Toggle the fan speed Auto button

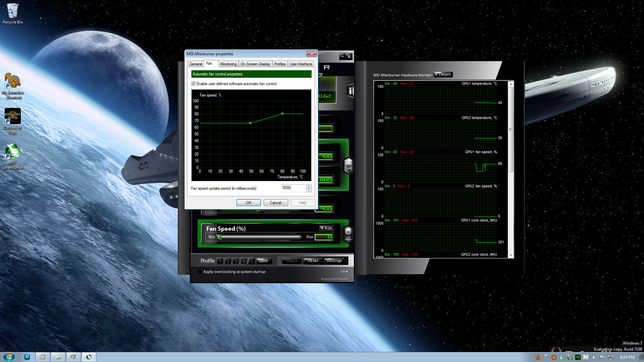click(x=326, y=228)
